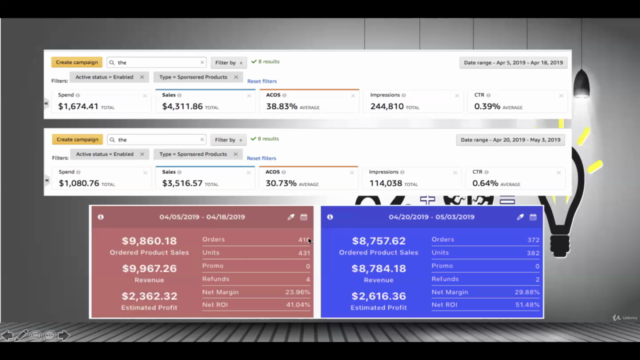Screen dimensions: 640x360
Task: Click edit pencil on the 04/05/2019 red card
Action: click(291, 217)
